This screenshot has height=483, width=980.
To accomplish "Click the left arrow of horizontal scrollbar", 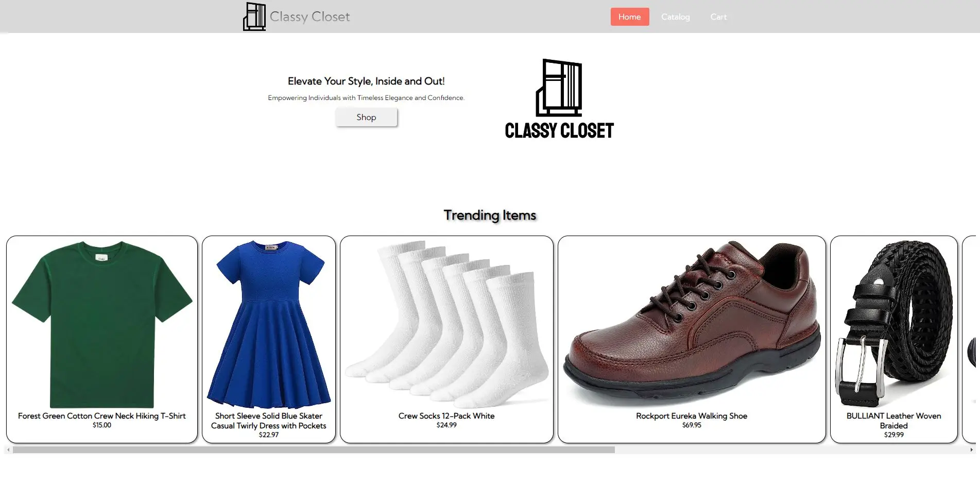I will click(x=8, y=450).
